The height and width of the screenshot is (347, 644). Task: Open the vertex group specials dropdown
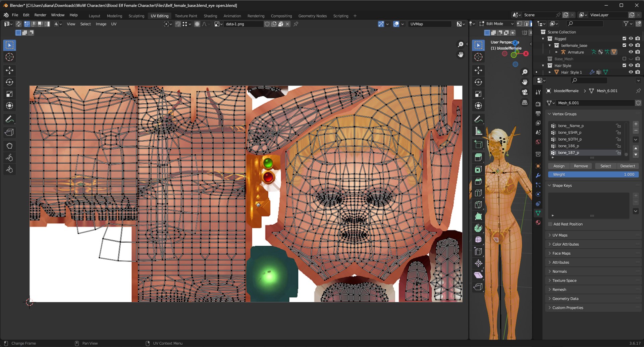tap(636, 139)
